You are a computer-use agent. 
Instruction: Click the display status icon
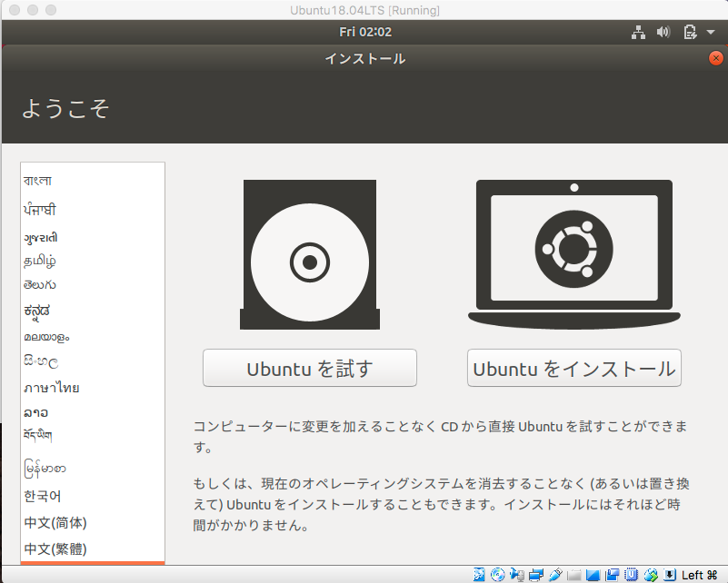coord(593,575)
